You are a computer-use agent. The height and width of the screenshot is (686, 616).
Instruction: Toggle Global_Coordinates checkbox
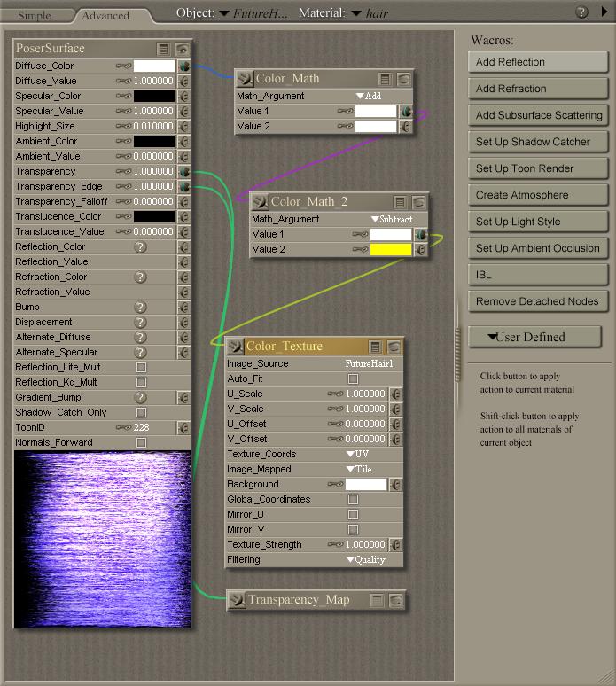(353, 500)
